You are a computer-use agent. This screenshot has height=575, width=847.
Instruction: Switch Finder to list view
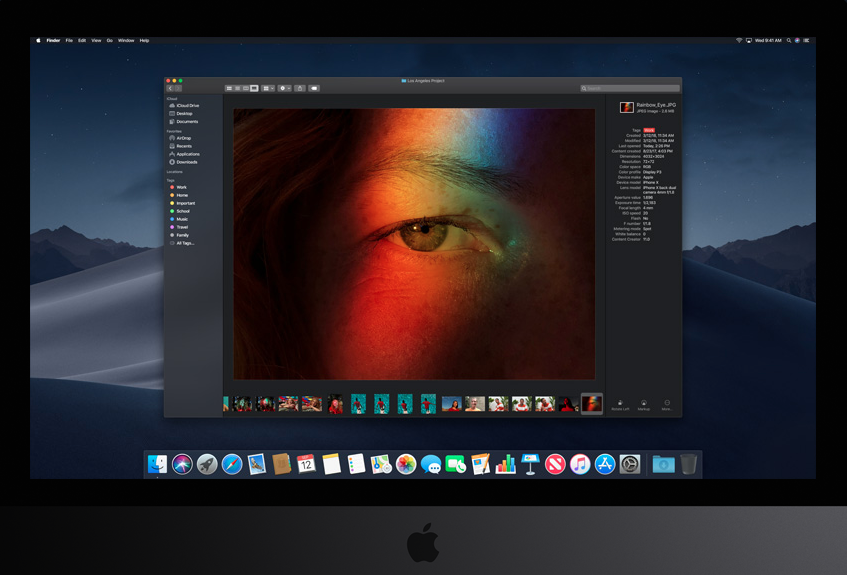click(237, 88)
